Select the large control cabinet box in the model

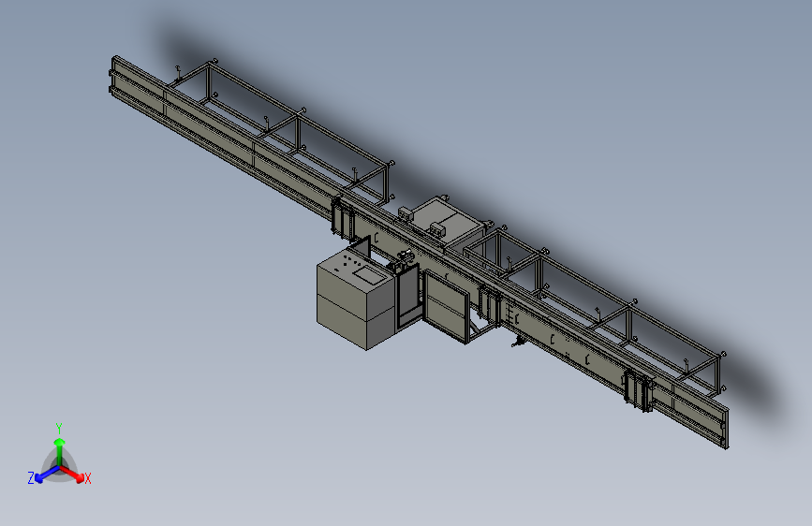(x=356, y=300)
